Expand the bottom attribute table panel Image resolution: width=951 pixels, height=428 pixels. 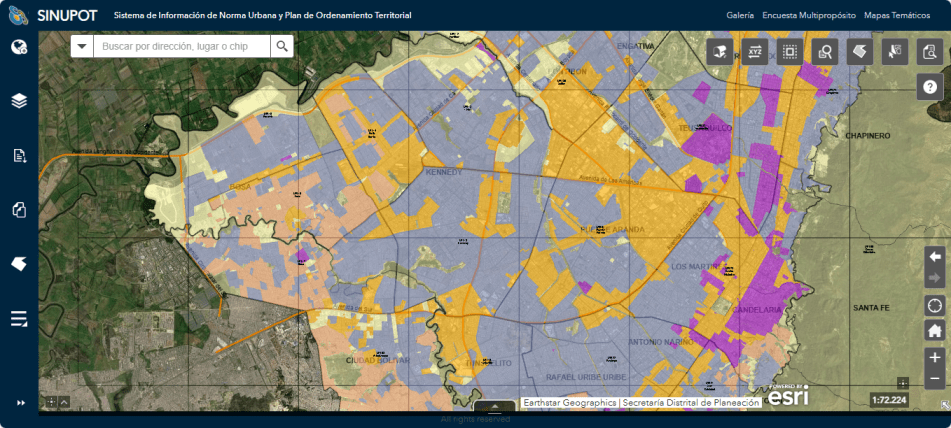tap(493, 406)
